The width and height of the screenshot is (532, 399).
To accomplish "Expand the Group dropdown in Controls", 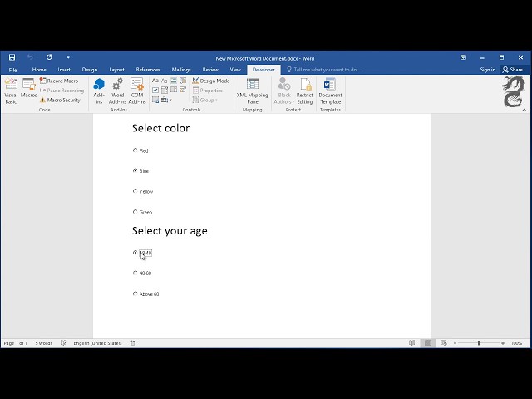I will (204, 100).
